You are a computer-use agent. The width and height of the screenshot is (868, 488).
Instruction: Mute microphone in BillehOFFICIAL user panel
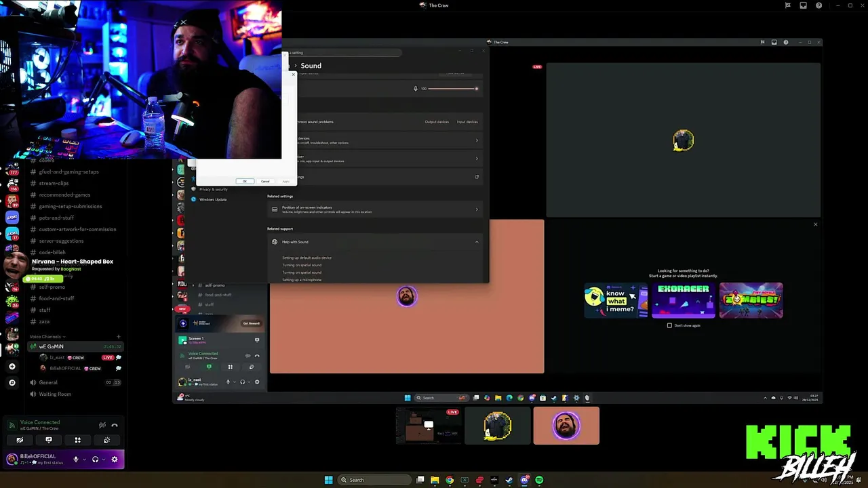(x=76, y=460)
